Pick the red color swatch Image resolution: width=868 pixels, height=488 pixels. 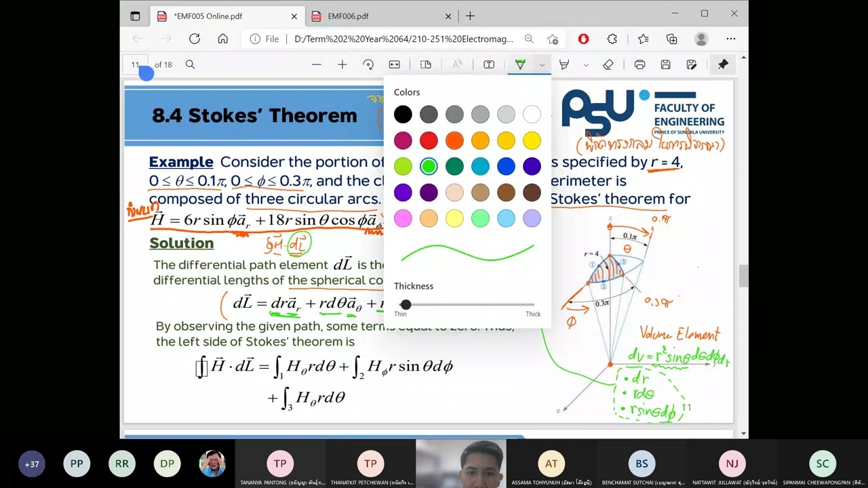pyautogui.click(x=429, y=140)
